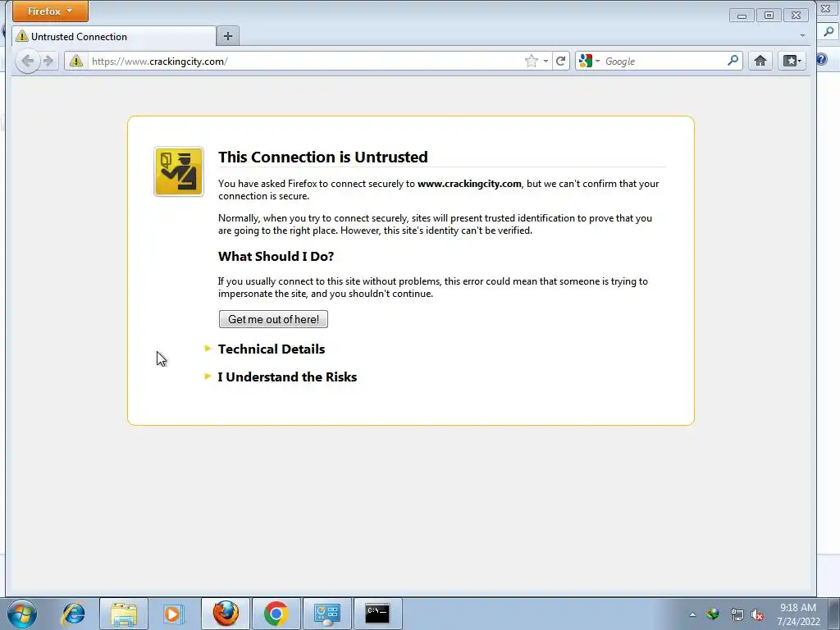This screenshot has width=840, height=630.
Task: Click the search magnifier in the Google box
Action: click(x=733, y=61)
